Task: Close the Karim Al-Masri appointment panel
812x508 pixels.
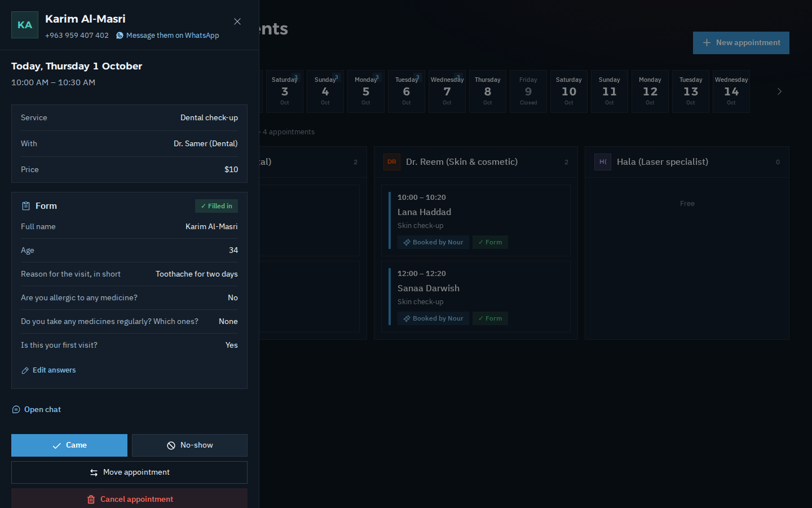Action: click(x=237, y=21)
